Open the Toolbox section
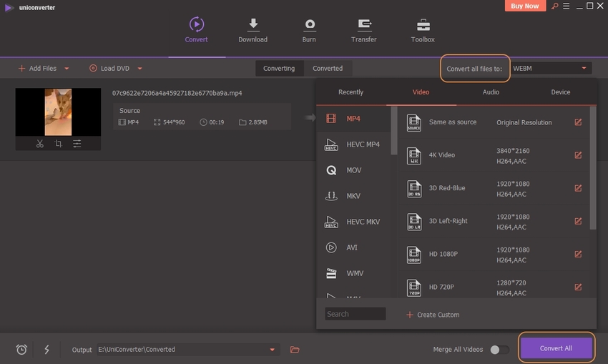The image size is (608, 364). point(423,31)
